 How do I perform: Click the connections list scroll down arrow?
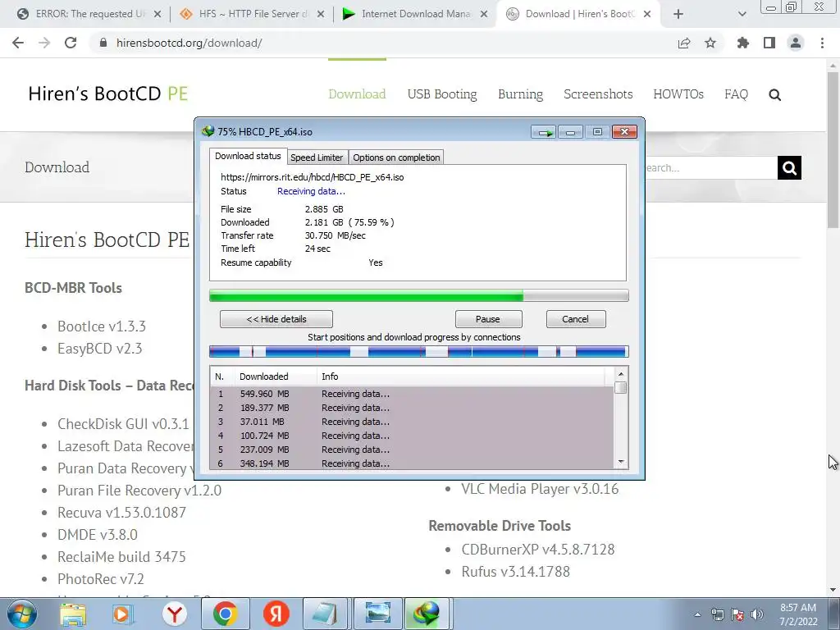pos(621,462)
